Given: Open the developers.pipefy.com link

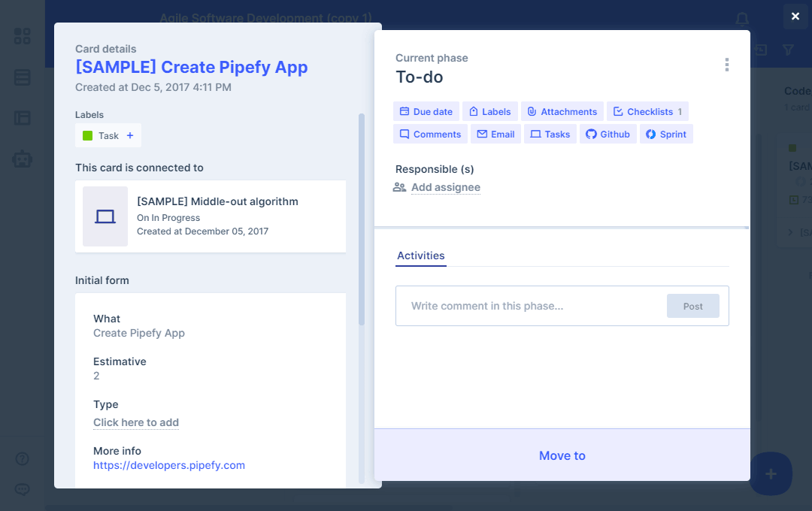Looking at the screenshot, I should point(169,465).
